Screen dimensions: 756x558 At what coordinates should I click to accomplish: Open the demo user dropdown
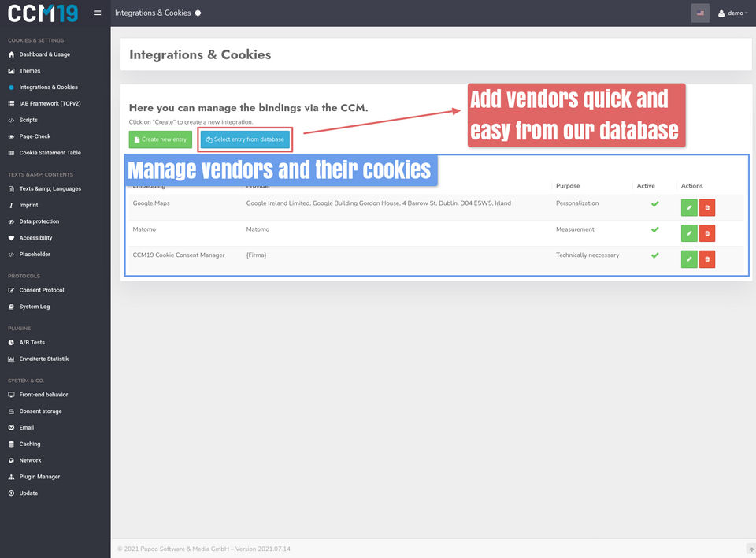[x=733, y=13]
